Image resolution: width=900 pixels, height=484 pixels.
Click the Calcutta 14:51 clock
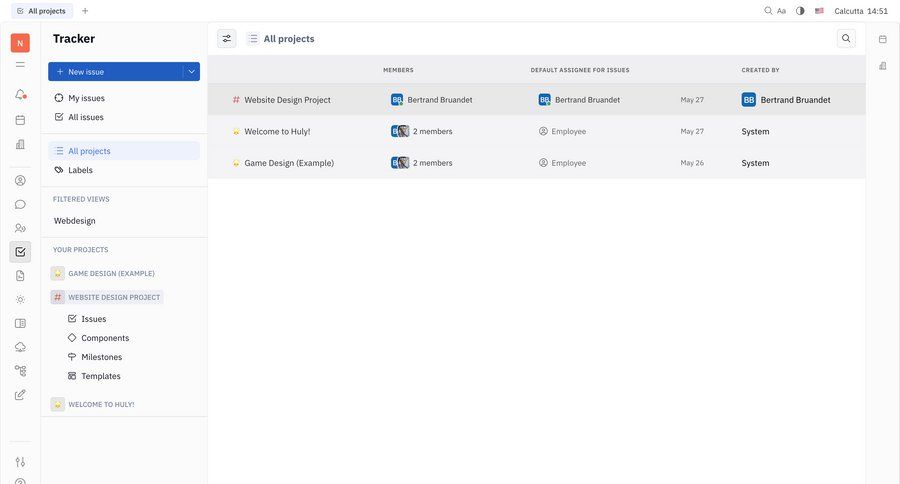pyautogui.click(x=861, y=11)
